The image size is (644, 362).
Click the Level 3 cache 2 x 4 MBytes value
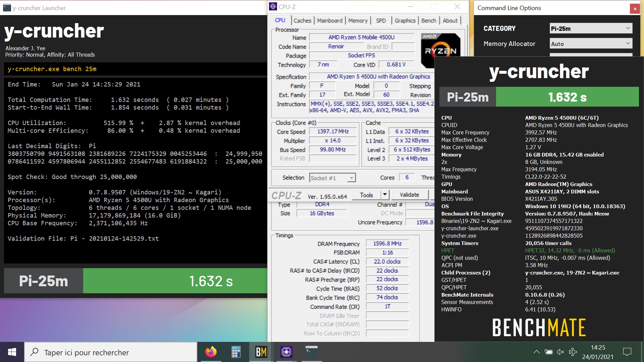tap(412, 159)
